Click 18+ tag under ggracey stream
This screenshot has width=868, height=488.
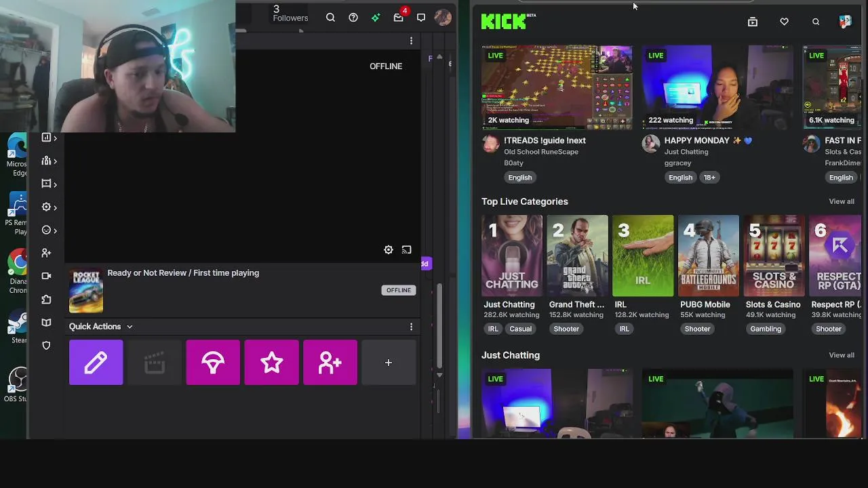coord(709,178)
